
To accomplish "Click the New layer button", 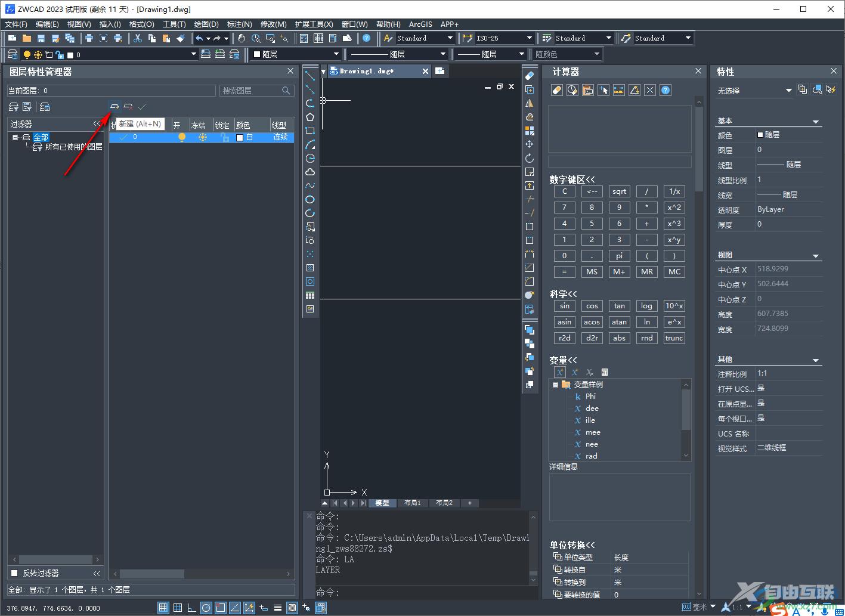I will pos(114,107).
